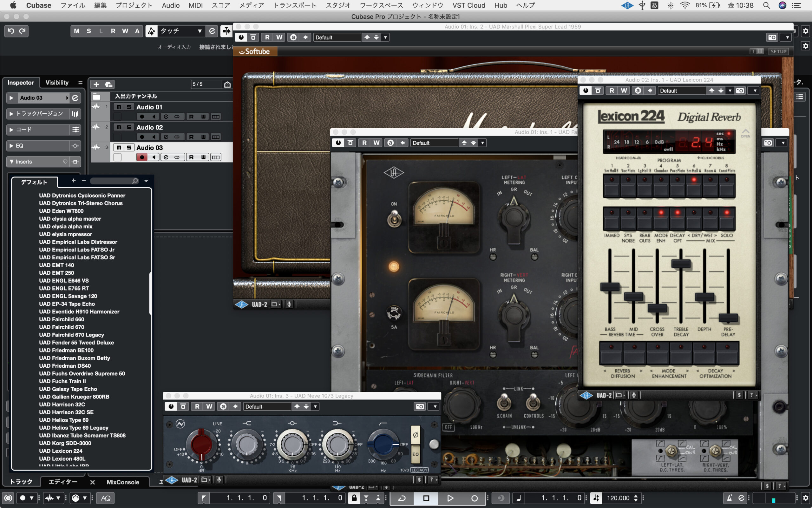Open the プロジェクト menu
812x508 pixels.
134,5
